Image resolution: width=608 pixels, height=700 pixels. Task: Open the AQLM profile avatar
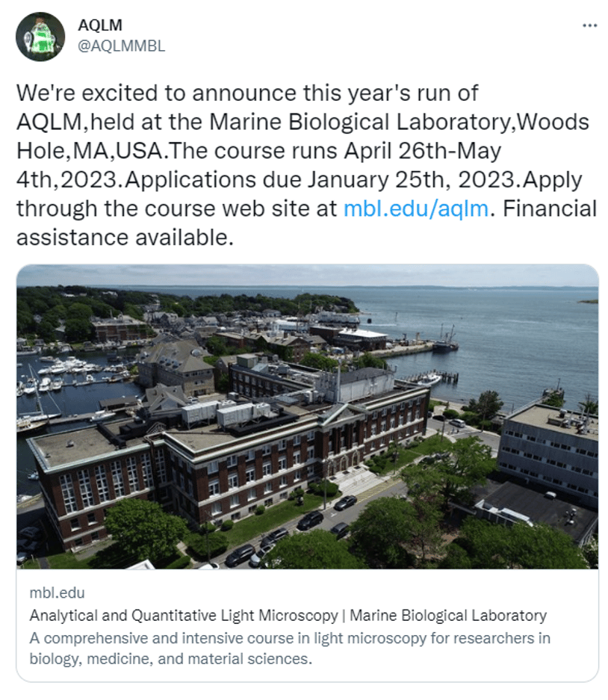point(40,37)
